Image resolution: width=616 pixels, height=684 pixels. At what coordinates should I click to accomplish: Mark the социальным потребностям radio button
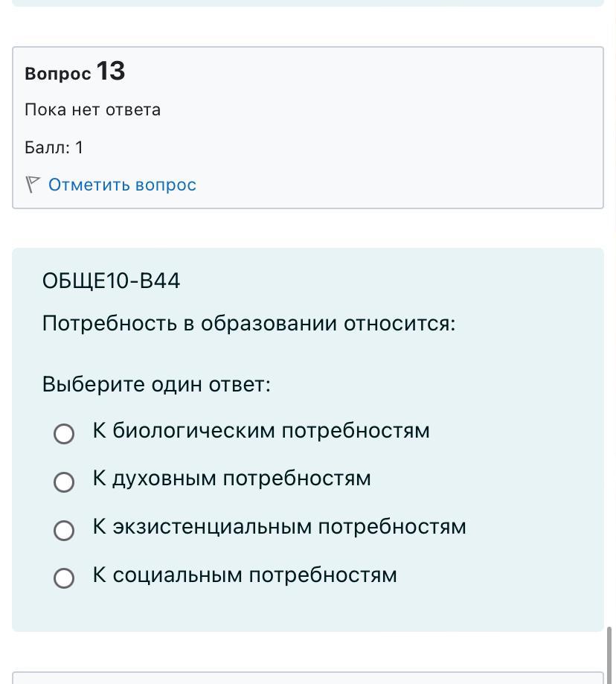(64, 578)
